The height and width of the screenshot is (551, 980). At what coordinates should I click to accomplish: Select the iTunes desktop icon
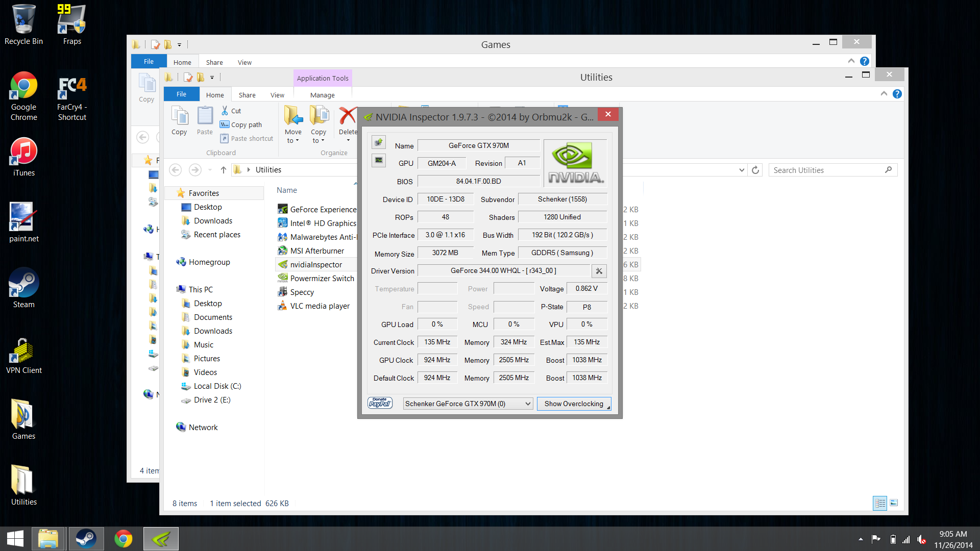pyautogui.click(x=23, y=158)
